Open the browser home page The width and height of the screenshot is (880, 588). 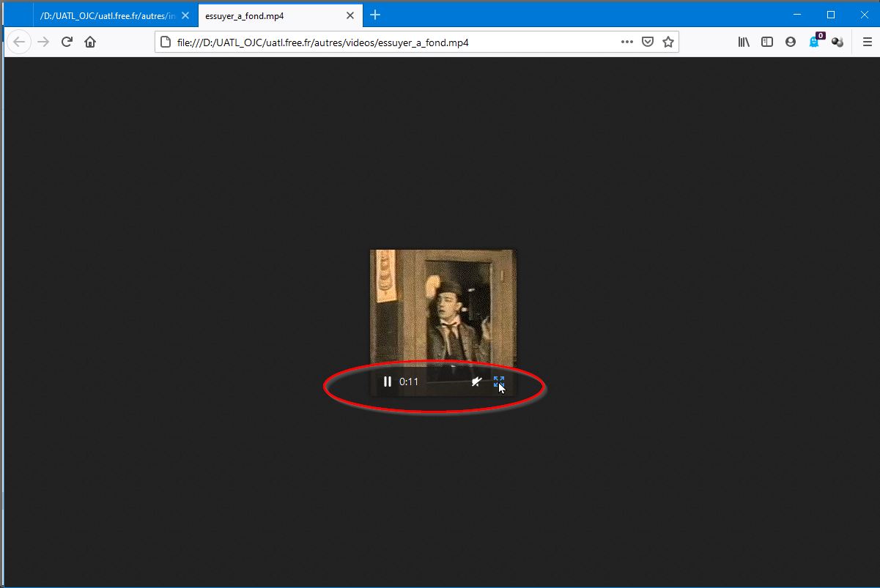click(x=90, y=42)
